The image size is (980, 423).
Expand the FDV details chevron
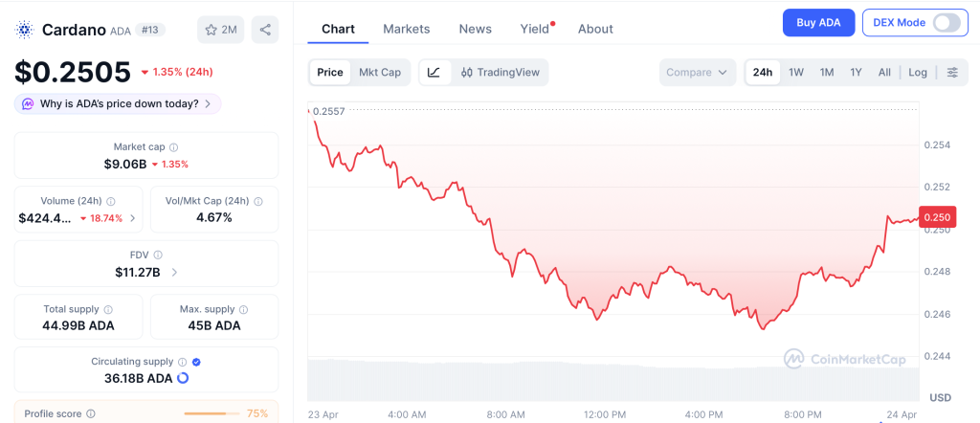pos(174,273)
